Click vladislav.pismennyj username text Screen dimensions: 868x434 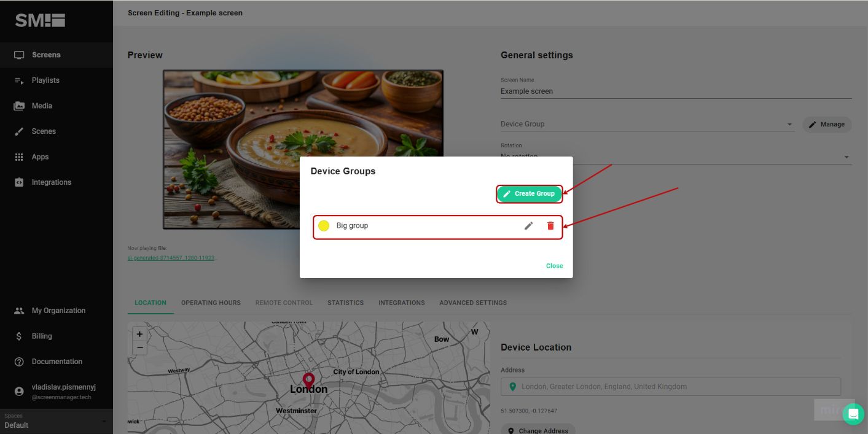click(64, 387)
